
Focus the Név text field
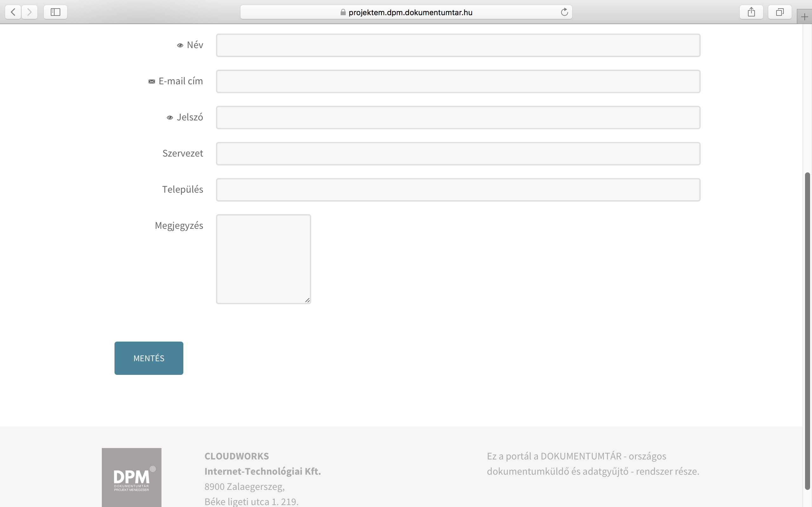click(x=458, y=45)
